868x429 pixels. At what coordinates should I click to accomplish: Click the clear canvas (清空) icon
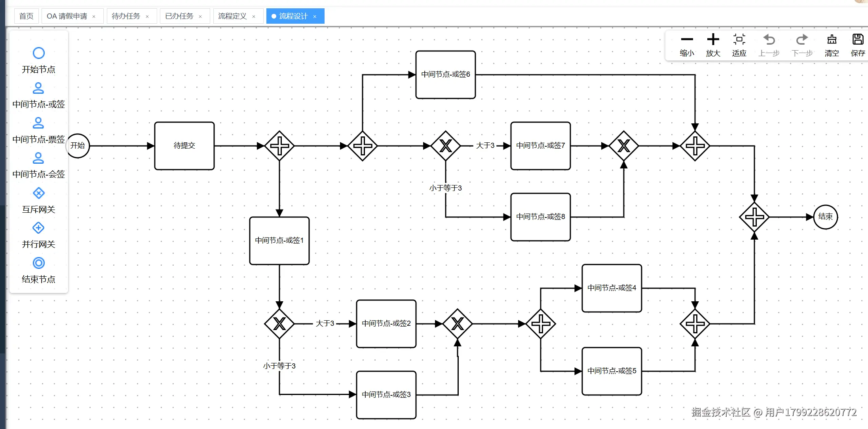coord(832,40)
